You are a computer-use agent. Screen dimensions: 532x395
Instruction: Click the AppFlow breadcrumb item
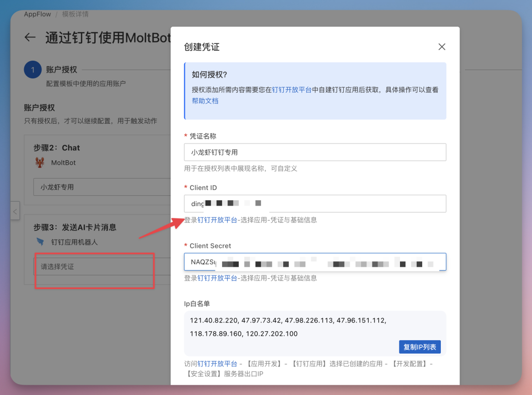[37, 14]
